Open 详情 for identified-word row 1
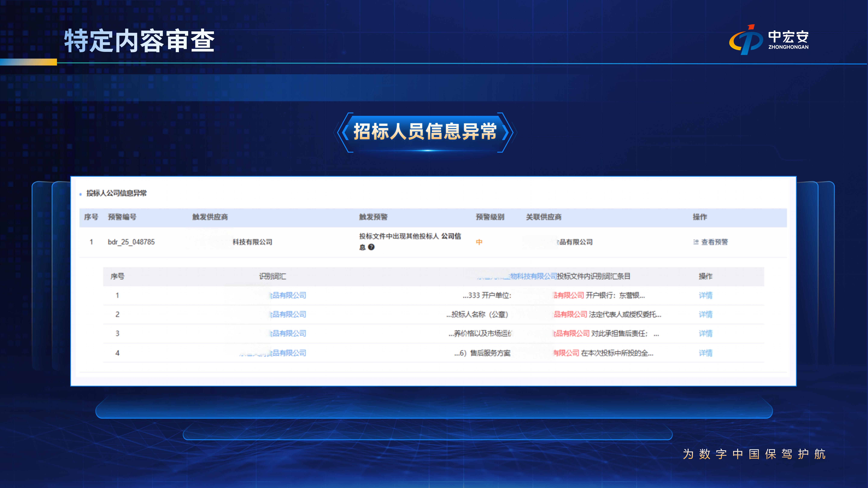The width and height of the screenshot is (868, 488). click(706, 295)
